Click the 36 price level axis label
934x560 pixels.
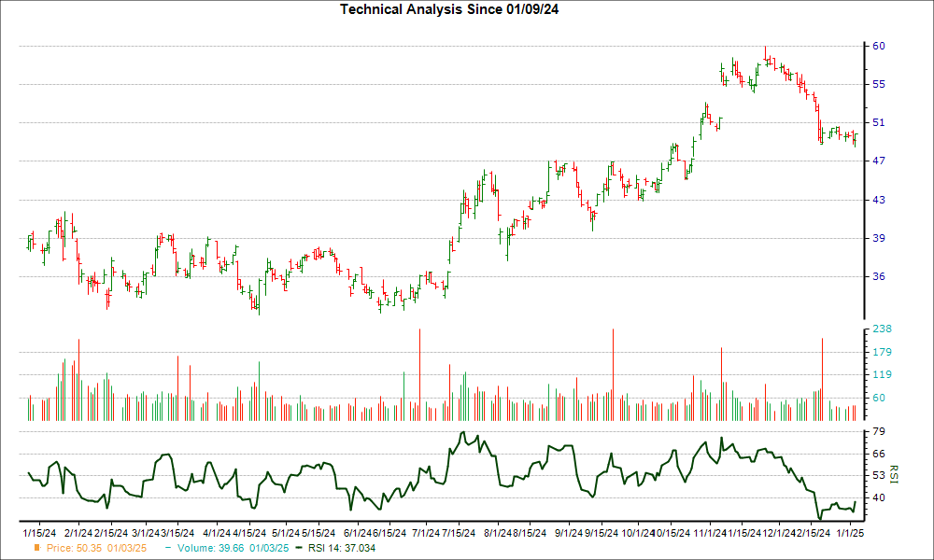click(x=879, y=276)
